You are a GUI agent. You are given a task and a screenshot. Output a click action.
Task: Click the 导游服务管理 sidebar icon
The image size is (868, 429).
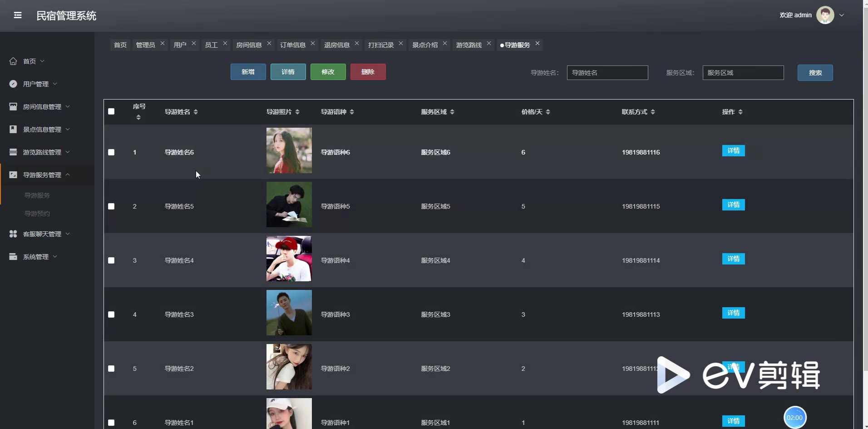pos(13,175)
